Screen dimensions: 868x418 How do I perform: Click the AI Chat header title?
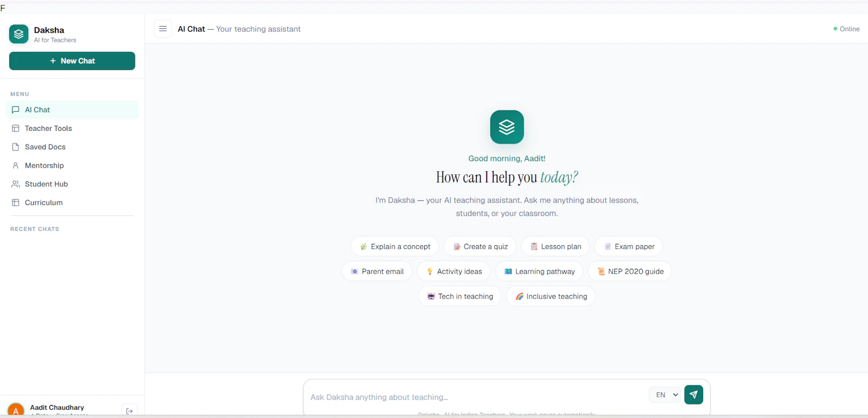tap(192, 29)
